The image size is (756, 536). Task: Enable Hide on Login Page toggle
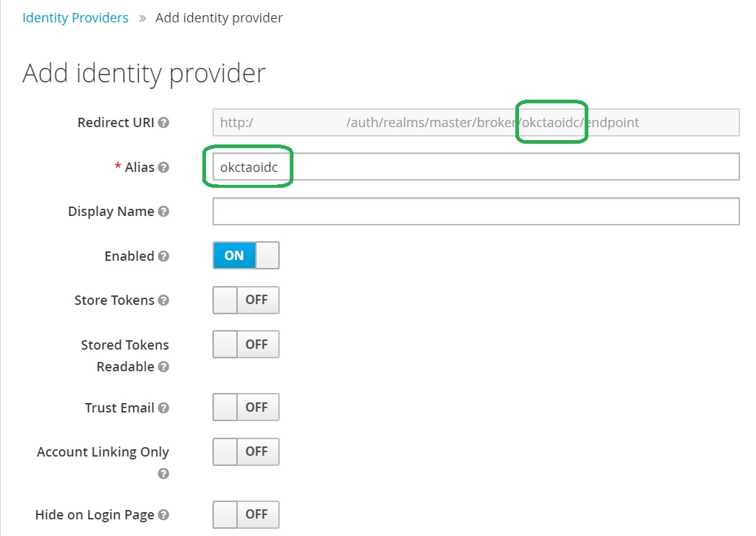tap(246, 514)
